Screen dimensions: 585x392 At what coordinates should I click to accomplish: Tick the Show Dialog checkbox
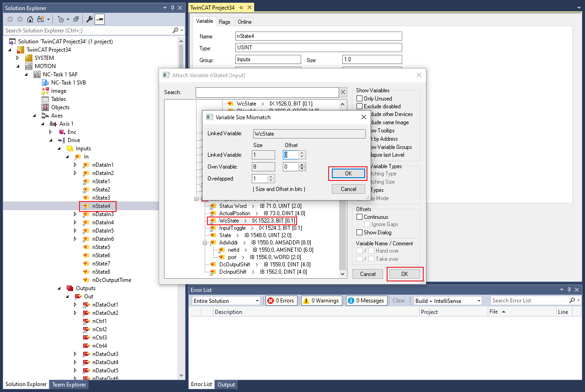pyautogui.click(x=359, y=233)
